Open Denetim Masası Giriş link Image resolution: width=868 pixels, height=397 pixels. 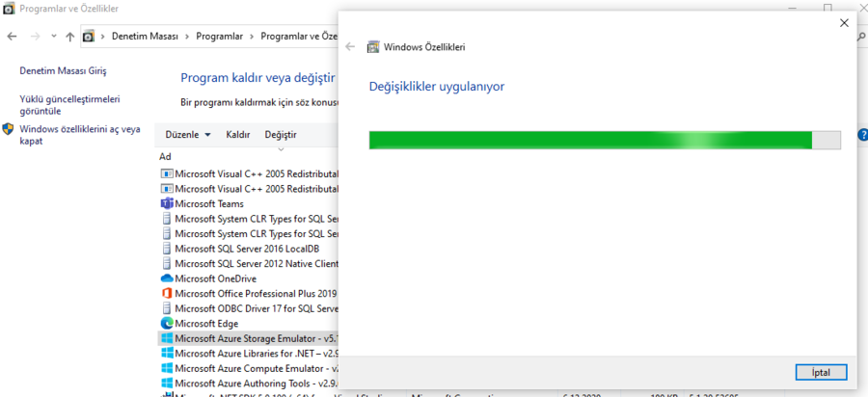click(x=63, y=71)
